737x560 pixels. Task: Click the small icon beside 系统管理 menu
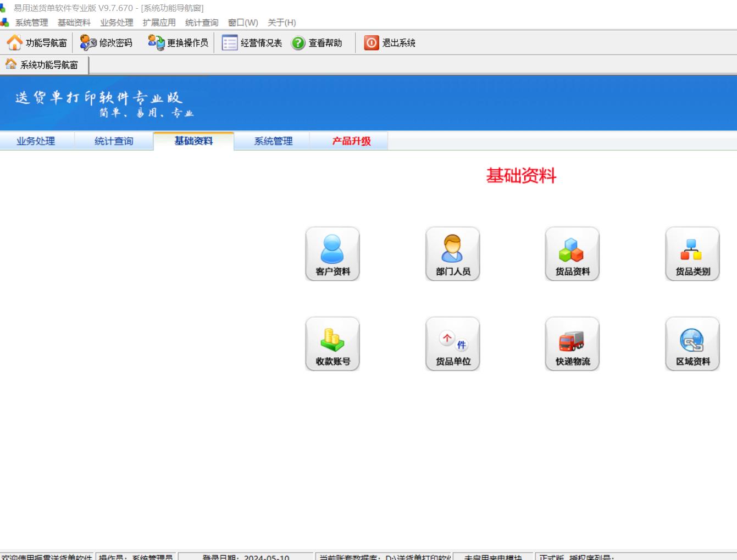5,23
